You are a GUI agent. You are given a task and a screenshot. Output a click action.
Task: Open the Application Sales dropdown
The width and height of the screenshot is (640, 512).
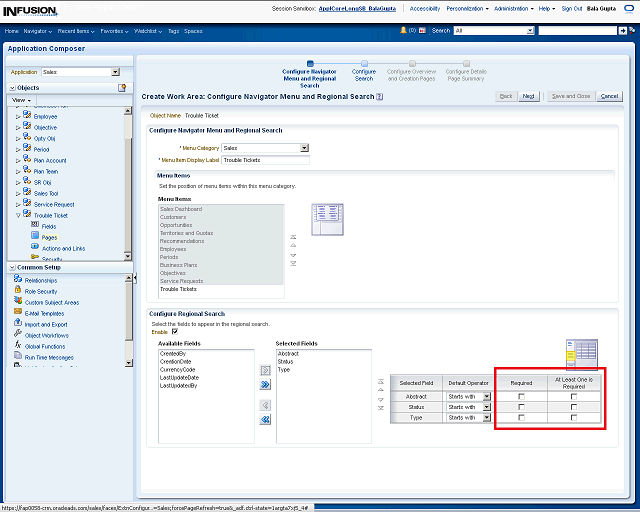115,72
